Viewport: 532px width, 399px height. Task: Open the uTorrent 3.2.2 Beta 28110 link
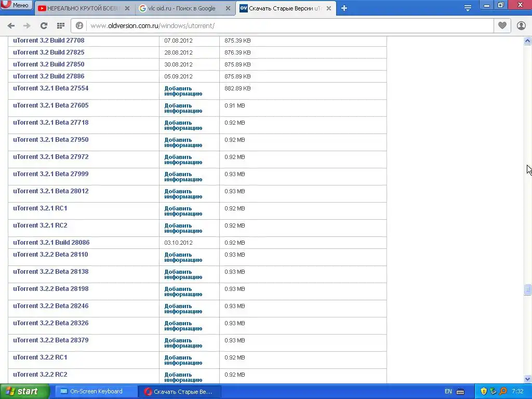[x=50, y=255]
